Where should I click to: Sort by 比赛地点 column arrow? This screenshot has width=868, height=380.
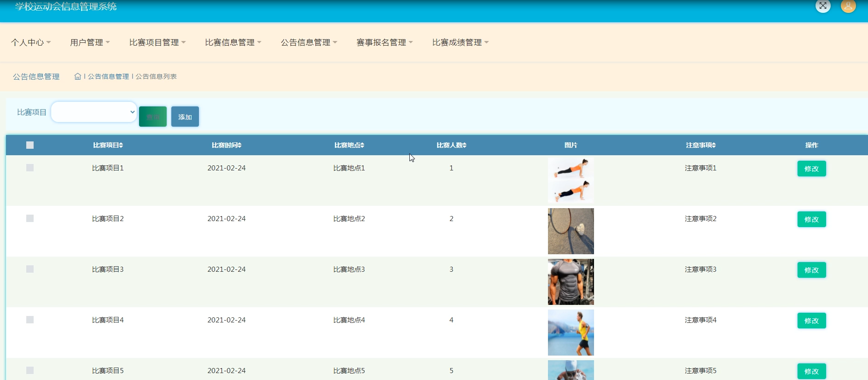pos(362,145)
